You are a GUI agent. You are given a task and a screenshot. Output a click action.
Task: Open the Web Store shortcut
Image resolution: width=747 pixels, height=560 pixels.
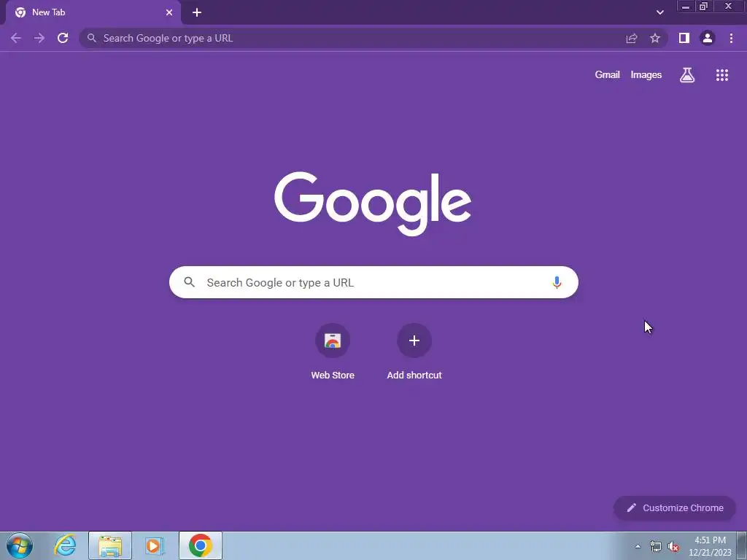pyautogui.click(x=333, y=351)
